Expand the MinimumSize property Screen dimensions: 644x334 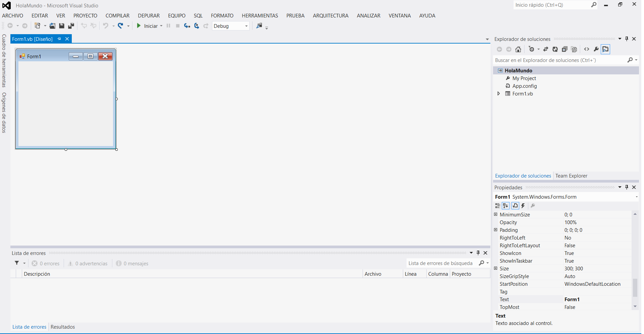(x=496, y=214)
